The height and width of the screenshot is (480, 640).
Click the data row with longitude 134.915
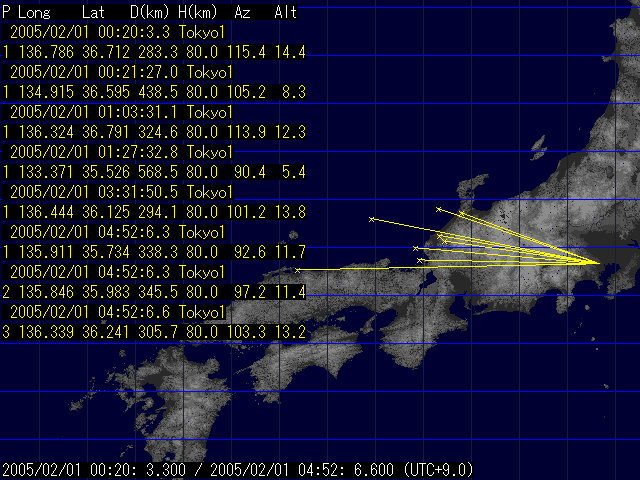pos(140,92)
